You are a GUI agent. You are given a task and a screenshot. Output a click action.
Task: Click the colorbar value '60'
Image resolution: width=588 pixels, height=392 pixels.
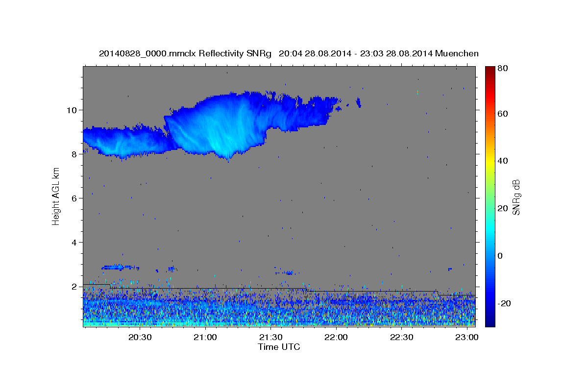click(504, 114)
